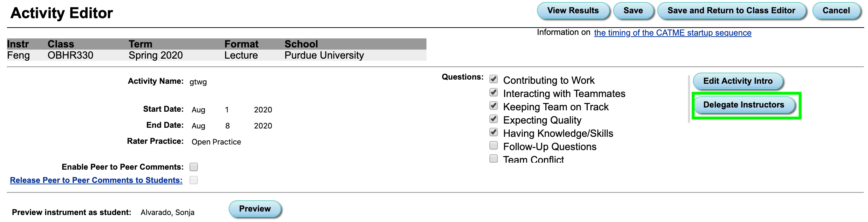The width and height of the screenshot is (868, 222).
Task: Uncheck the Contributing to Work question
Action: click(494, 79)
